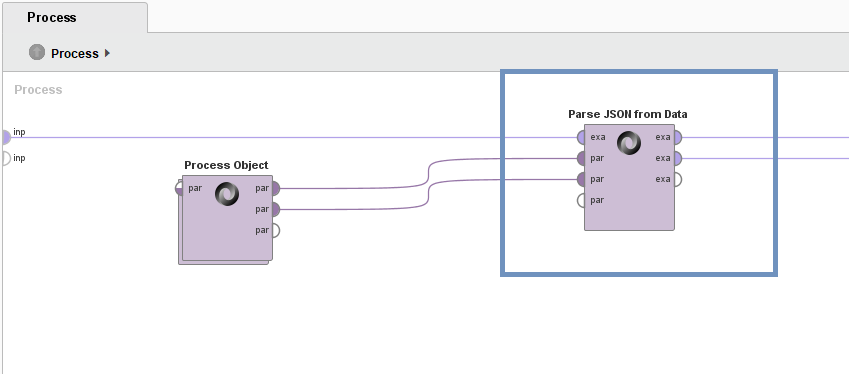
Task: Click the 'Process' breadcrumb label
Action: [x=75, y=54]
